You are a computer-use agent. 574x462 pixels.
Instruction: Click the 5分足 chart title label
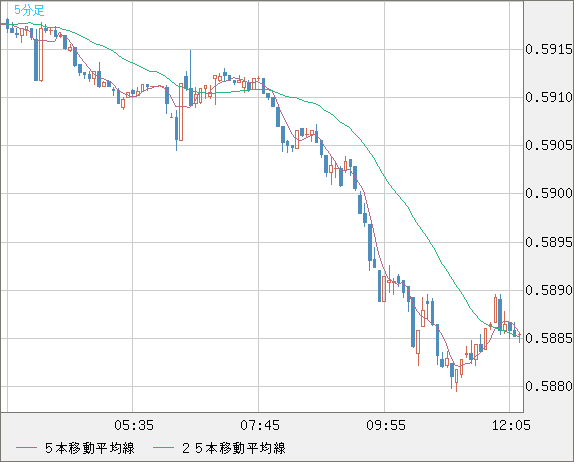(29, 10)
